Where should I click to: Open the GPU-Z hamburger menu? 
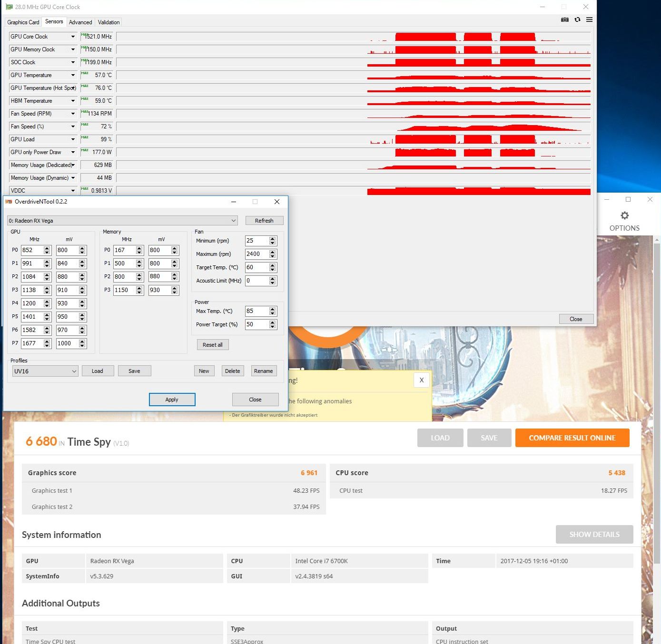click(x=589, y=20)
